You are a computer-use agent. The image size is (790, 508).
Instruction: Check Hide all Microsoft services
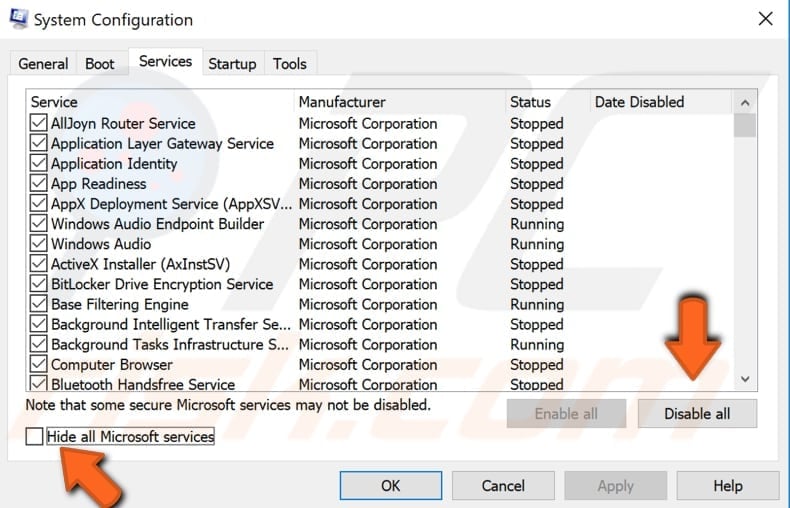click(x=35, y=437)
